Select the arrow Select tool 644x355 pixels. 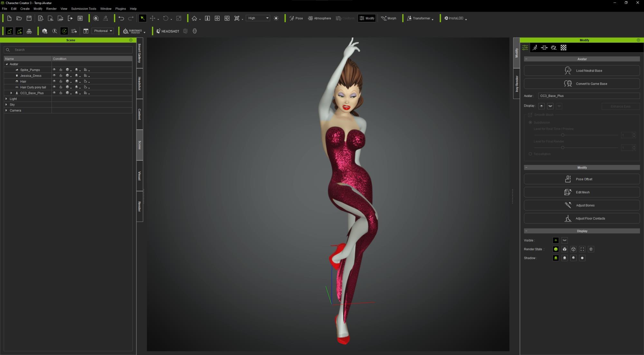142,18
